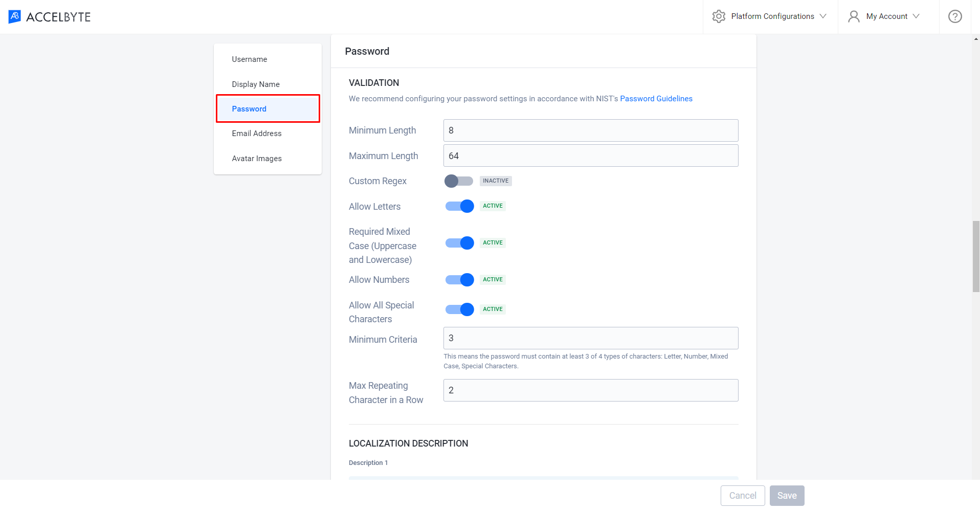Click the VALIDATION section heading
980x511 pixels.
coord(374,83)
